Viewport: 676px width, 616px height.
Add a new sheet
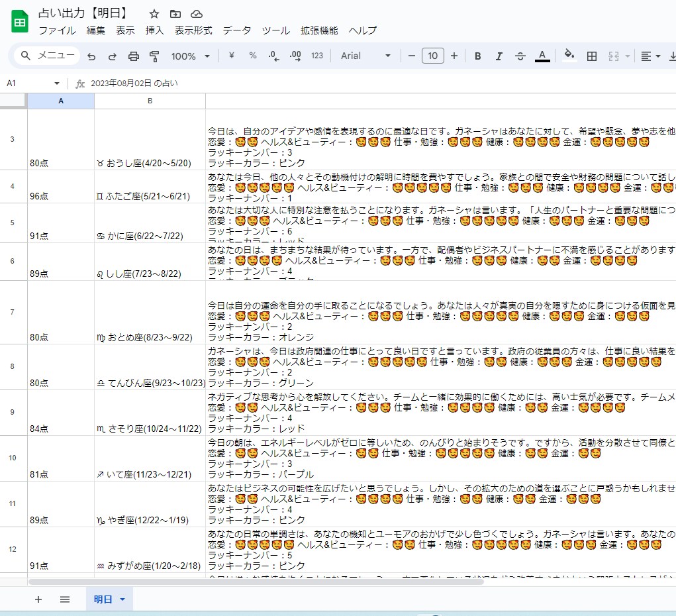pyautogui.click(x=38, y=599)
